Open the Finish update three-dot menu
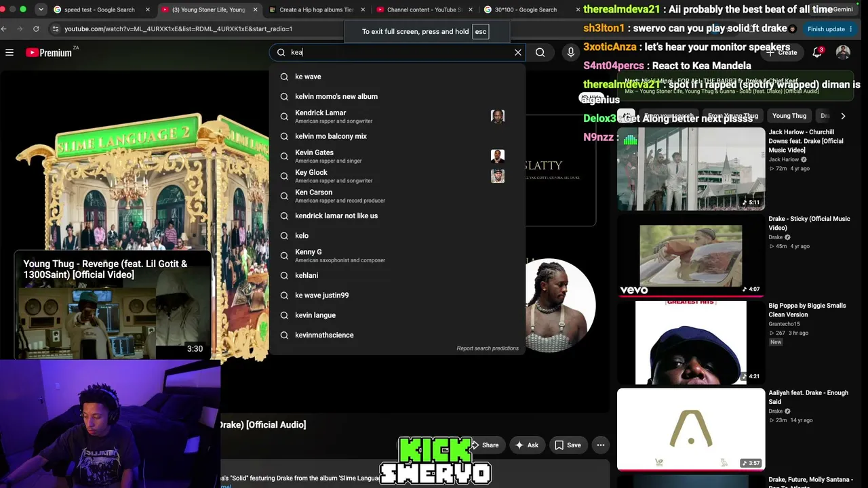This screenshot has height=488, width=868. coord(850,29)
